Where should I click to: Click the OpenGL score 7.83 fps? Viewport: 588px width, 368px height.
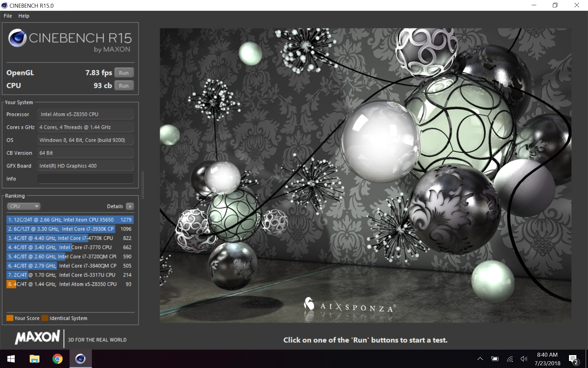coord(99,73)
